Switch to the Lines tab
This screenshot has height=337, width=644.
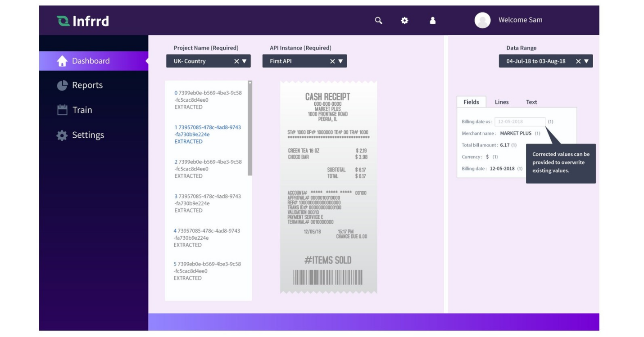pos(501,102)
